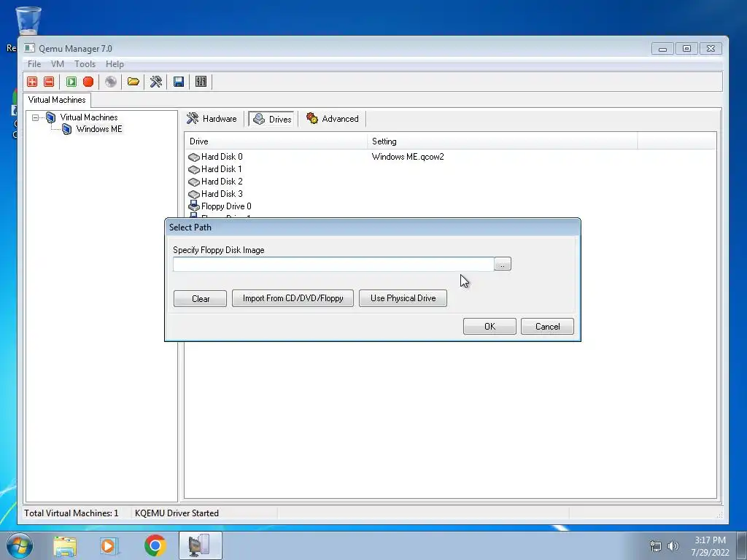Screen dimensions: 747x560
Task: Click the Floppy Drive 0 icon
Action: [x=193, y=206]
